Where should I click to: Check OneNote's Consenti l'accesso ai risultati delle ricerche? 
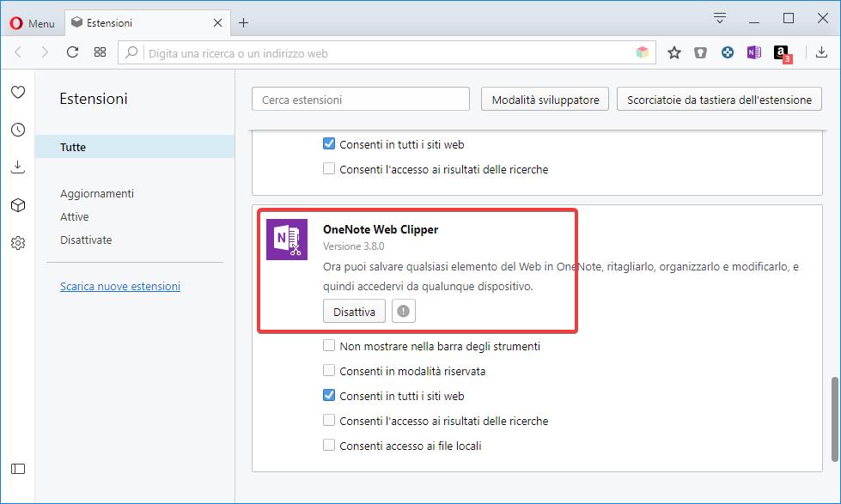pyautogui.click(x=329, y=420)
